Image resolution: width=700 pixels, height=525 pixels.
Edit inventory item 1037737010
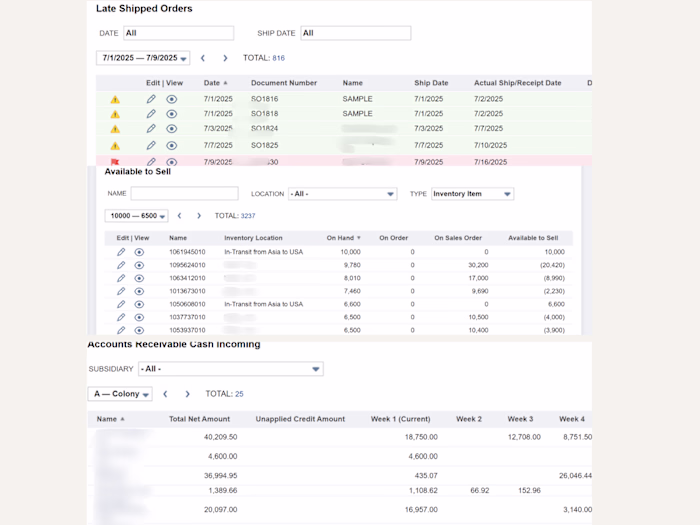point(121,317)
